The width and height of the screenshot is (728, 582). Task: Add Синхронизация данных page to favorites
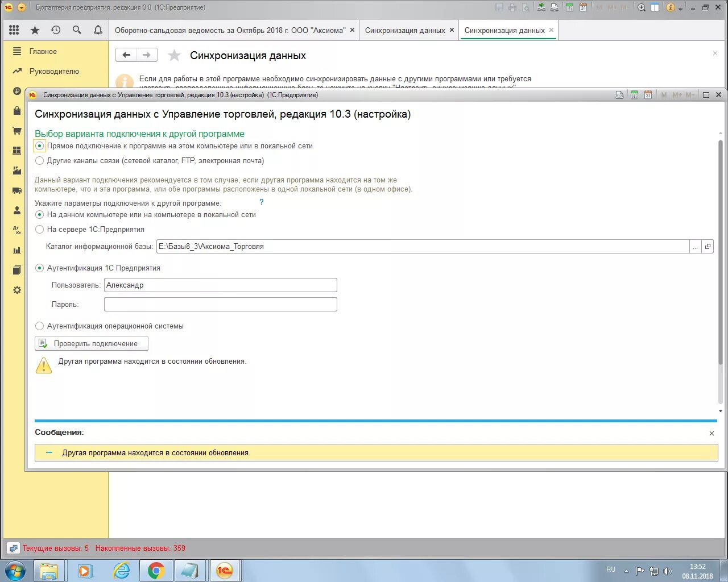(x=175, y=55)
